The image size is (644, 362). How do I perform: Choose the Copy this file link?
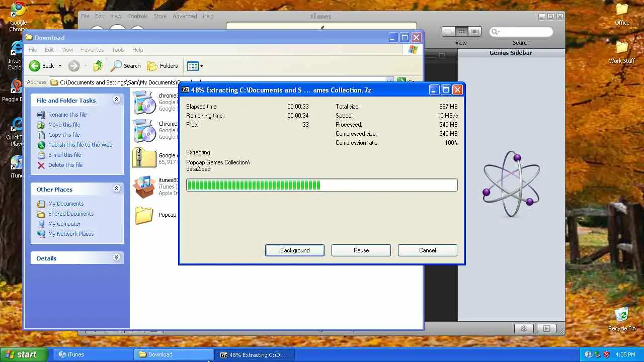coord(64,135)
